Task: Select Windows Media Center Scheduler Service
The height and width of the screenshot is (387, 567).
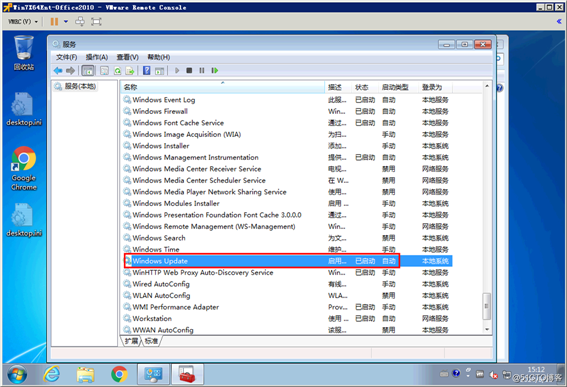Action: (287, 180)
